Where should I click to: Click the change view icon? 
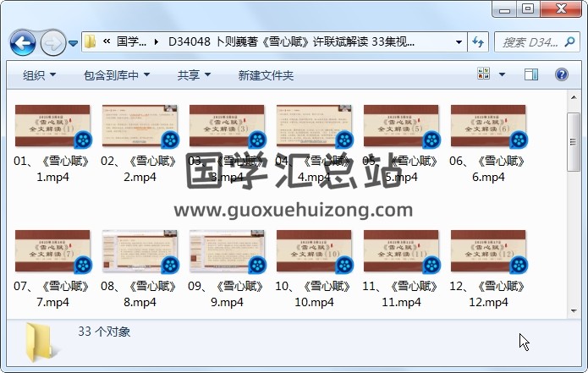[485, 75]
